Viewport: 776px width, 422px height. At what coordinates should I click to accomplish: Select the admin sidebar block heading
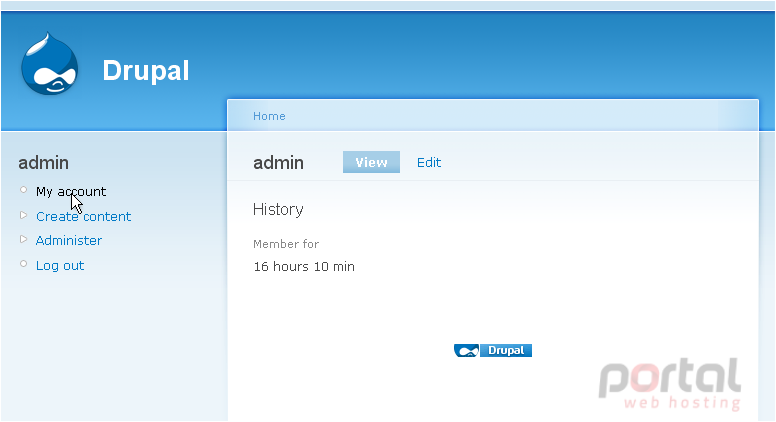pos(44,163)
